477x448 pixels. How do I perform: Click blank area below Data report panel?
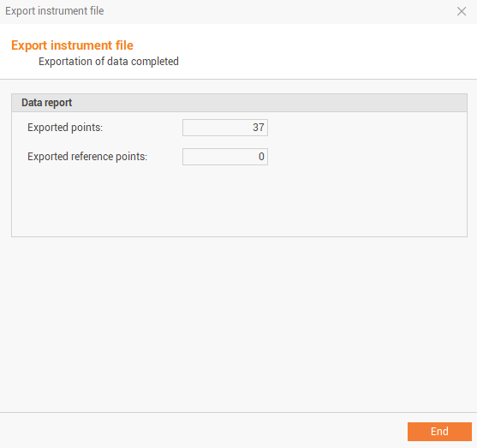(x=238, y=323)
